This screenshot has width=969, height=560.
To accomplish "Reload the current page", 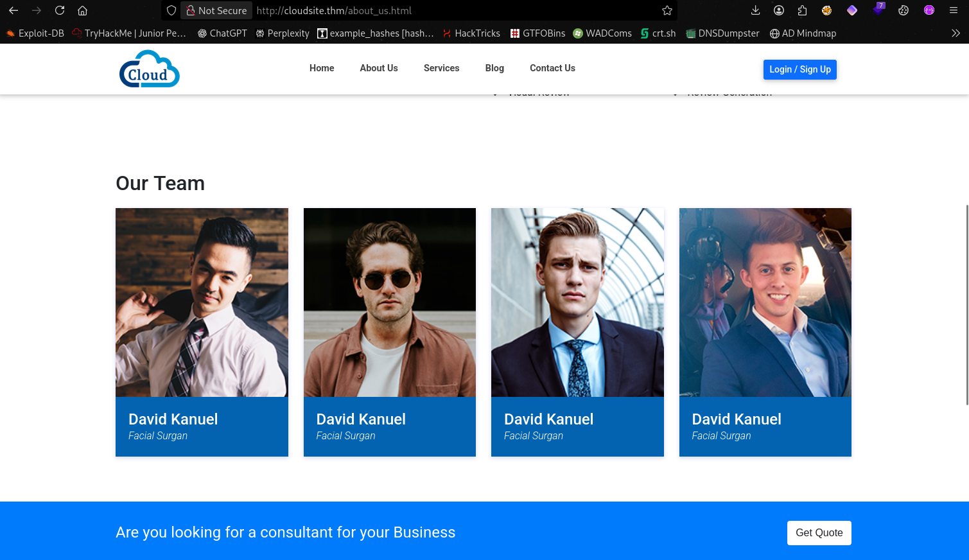I will click(x=60, y=10).
